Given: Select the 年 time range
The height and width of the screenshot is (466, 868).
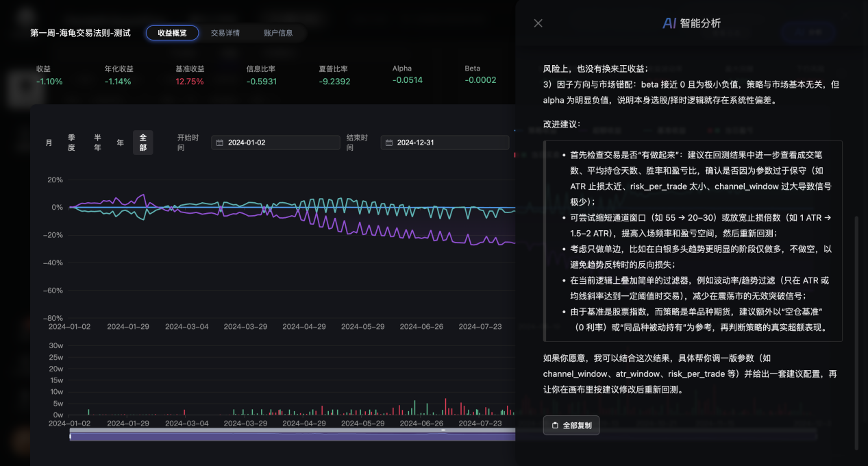Looking at the screenshot, I should [120, 143].
